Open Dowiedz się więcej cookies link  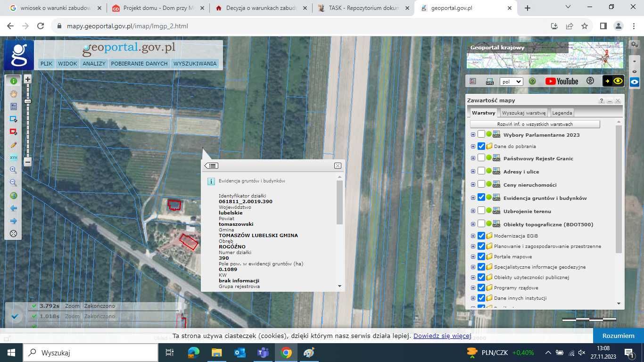(442, 336)
